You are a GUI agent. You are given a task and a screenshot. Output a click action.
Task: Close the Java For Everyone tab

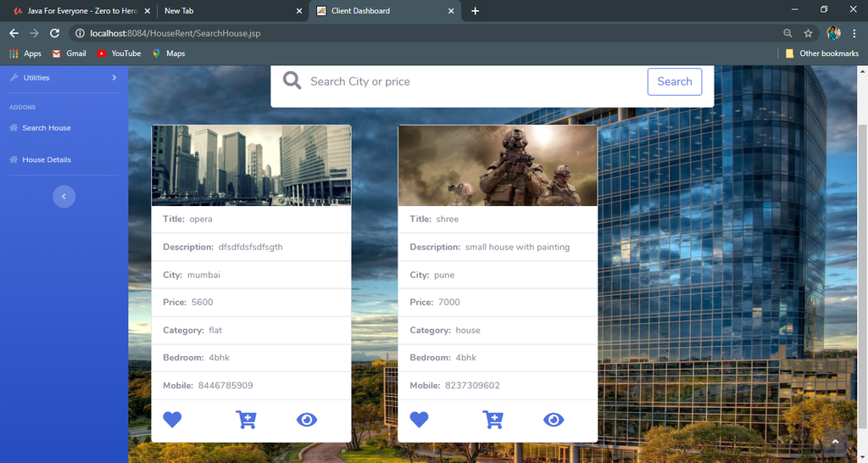coord(147,10)
